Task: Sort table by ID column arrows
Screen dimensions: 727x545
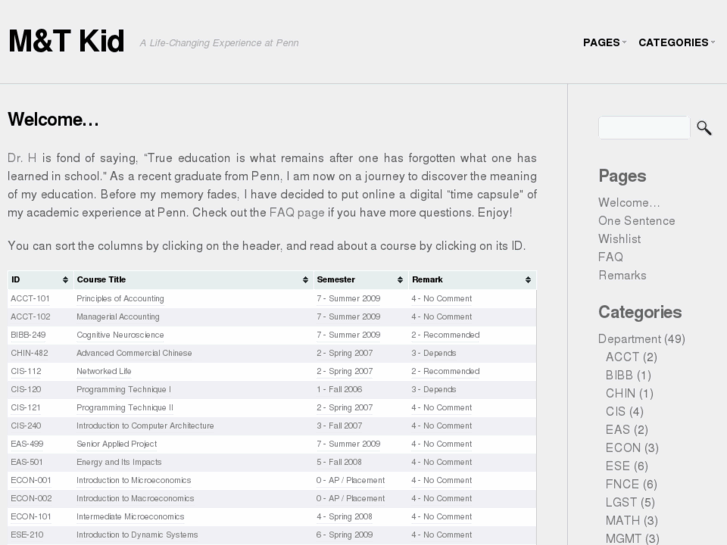Action: click(65, 280)
